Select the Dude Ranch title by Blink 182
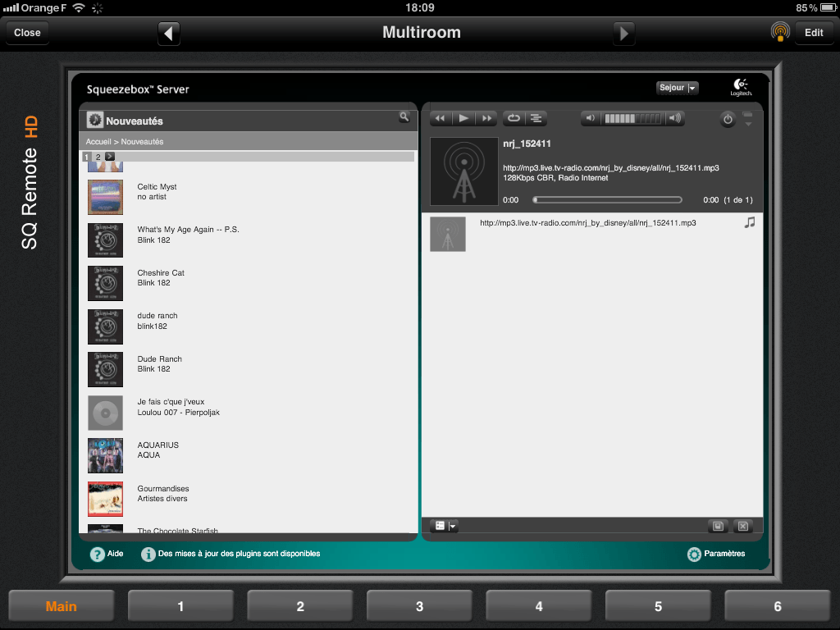840x630 pixels. [x=160, y=359]
